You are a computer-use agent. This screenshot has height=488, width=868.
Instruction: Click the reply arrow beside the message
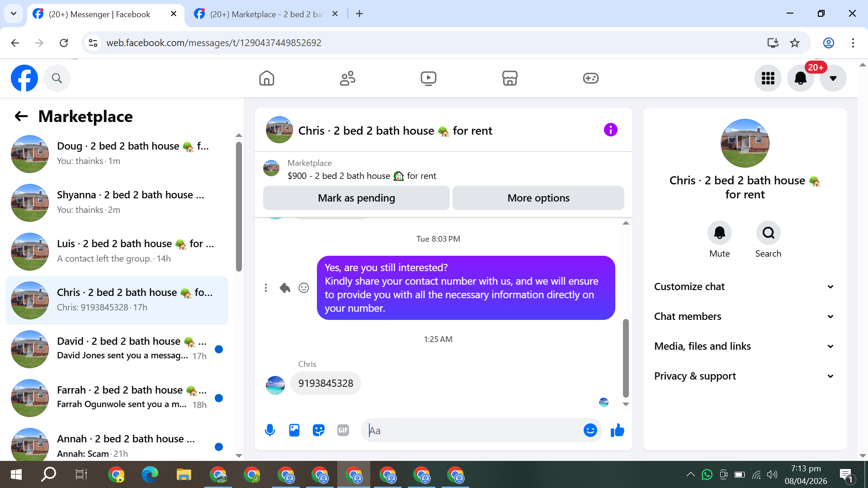[x=285, y=288]
